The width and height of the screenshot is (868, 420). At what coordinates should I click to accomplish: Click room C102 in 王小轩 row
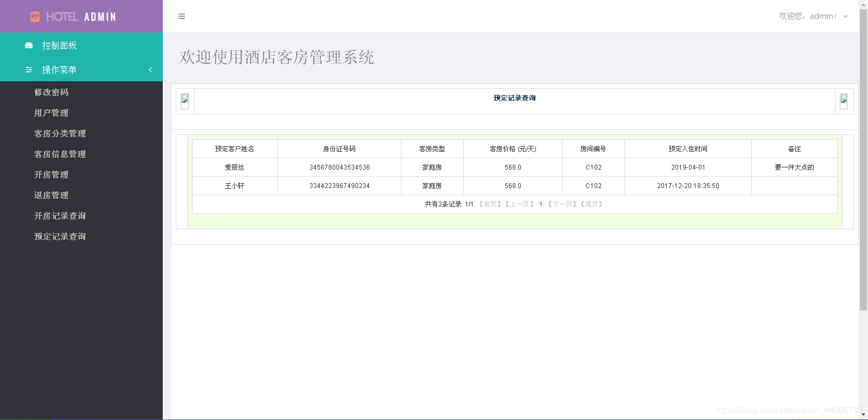click(x=593, y=186)
